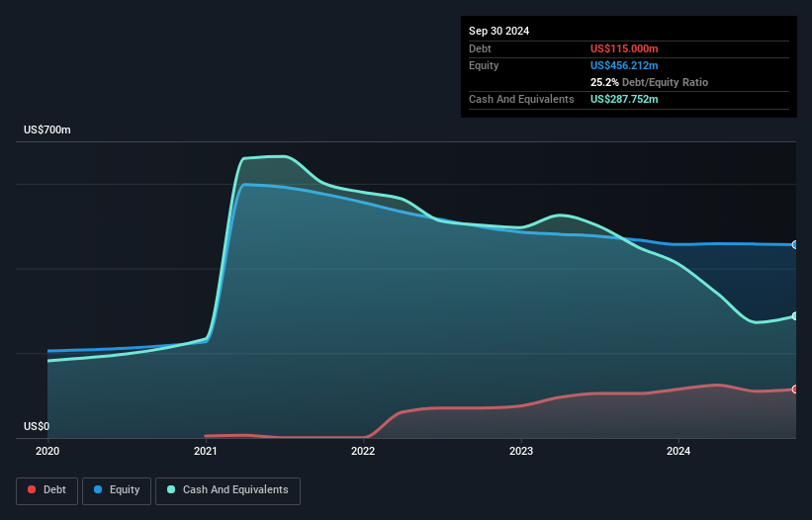Select the 2020 axis label
The width and height of the screenshot is (812, 520).
[47, 451]
